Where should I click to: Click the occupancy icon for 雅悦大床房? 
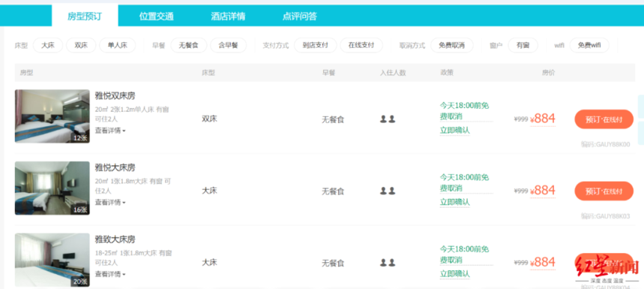pyautogui.click(x=388, y=191)
